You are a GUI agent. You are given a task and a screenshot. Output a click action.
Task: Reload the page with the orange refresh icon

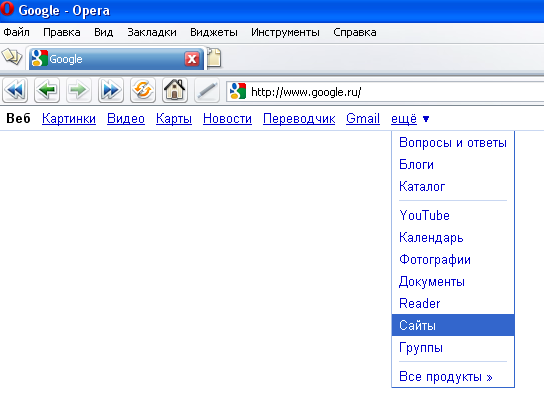[143, 91]
